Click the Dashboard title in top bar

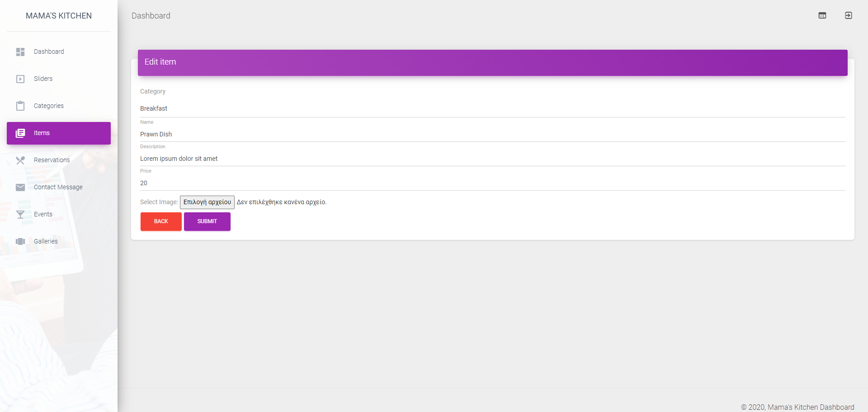151,16
